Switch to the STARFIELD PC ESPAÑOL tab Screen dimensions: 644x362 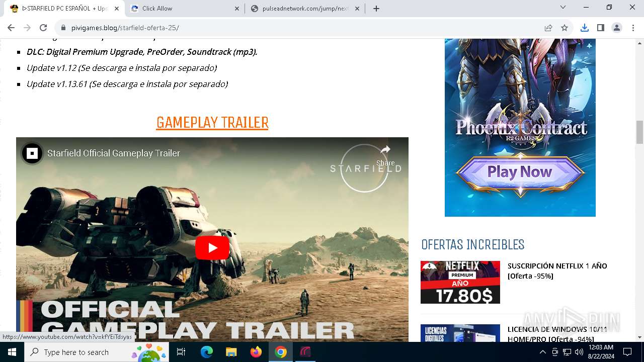(65, 9)
